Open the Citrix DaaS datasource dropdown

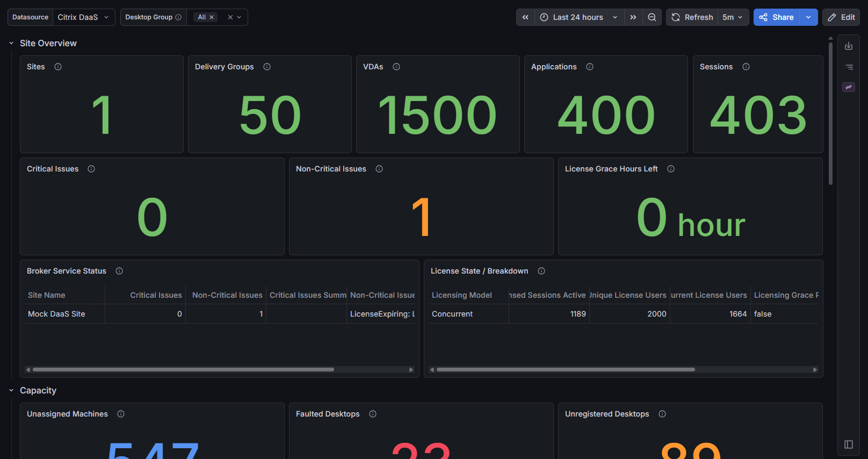coord(84,17)
